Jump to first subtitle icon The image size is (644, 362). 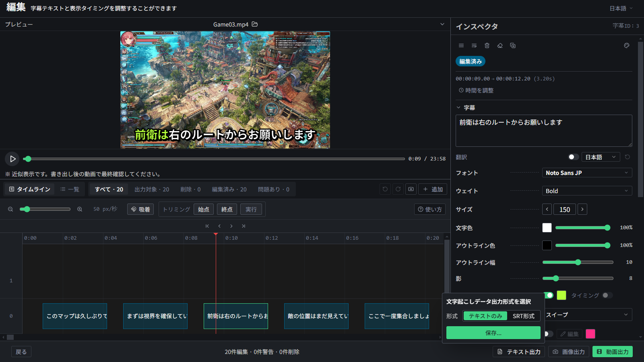click(x=207, y=226)
